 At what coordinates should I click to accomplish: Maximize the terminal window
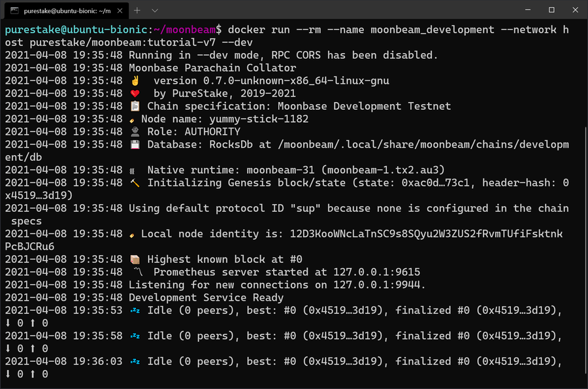(551, 10)
